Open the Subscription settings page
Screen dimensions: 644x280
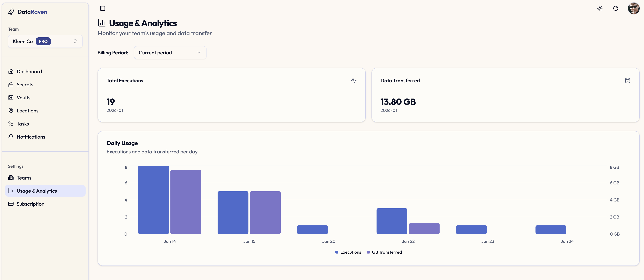click(30, 204)
